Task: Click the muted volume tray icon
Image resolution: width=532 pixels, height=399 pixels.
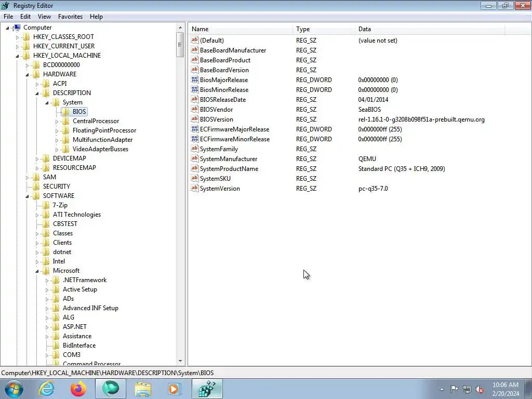Action: click(x=480, y=389)
